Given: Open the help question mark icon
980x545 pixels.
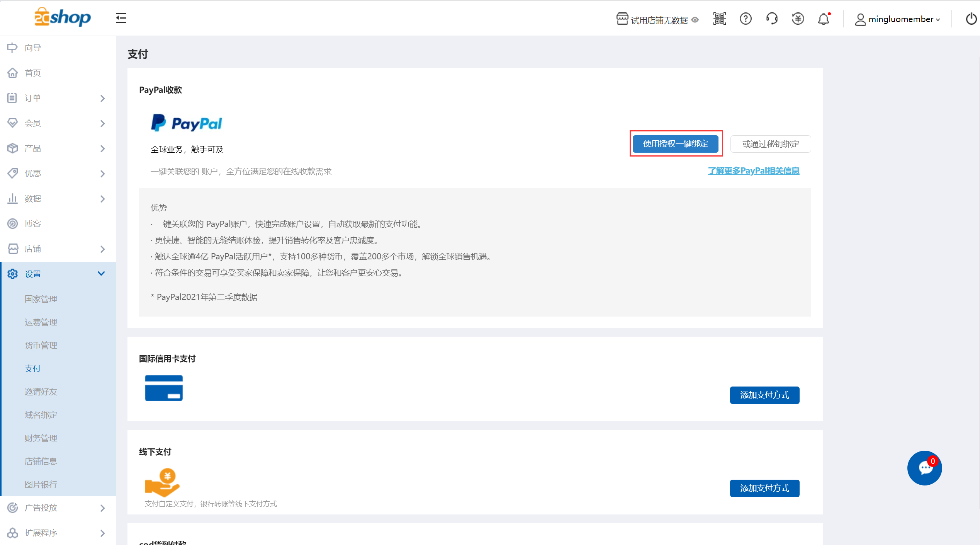Looking at the screenshot, I should click(746, 19).
